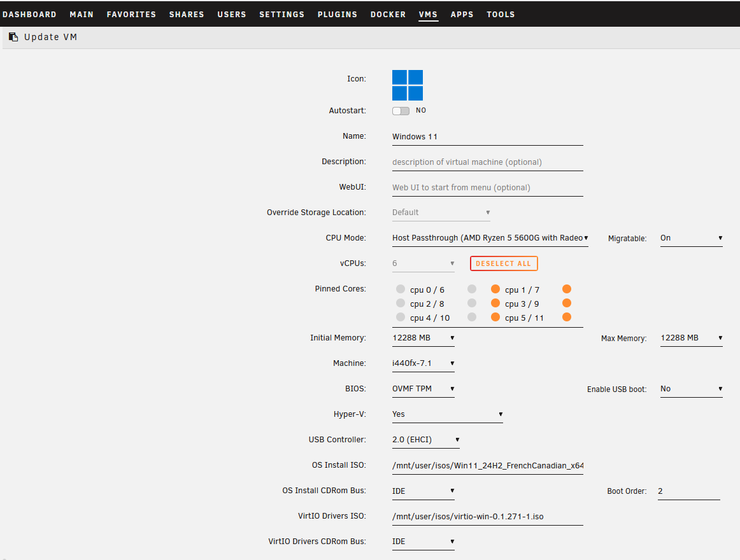The image size is (740, 560).
Task: Change the Machine type dropdown
Action: pos(423,363)
